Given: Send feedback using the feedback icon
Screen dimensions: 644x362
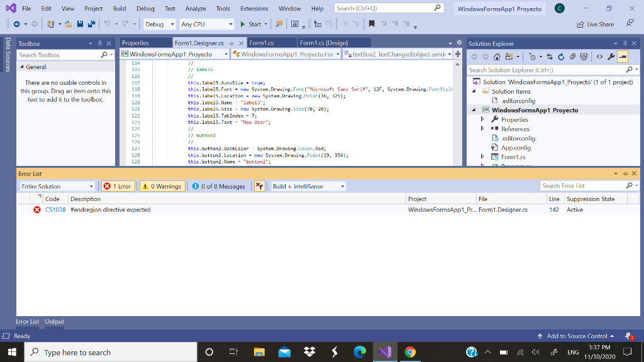Looking at the screenshot, I should [630, 23].
